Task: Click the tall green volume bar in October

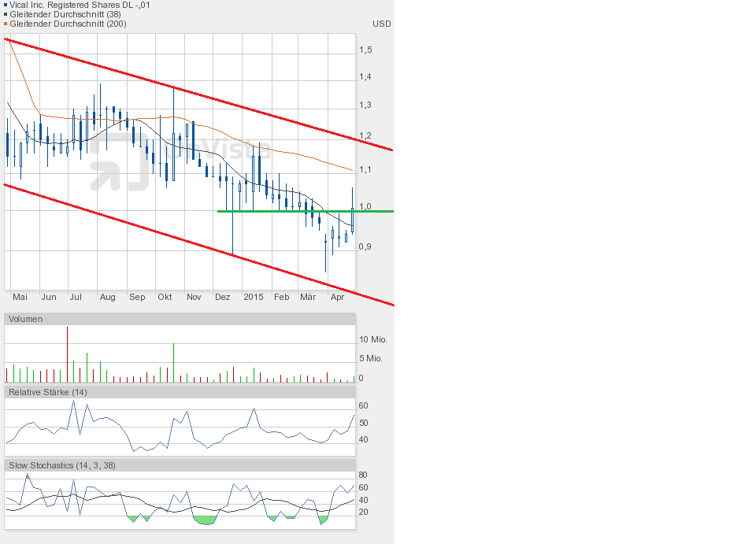Action: click(x=173, y=363)
